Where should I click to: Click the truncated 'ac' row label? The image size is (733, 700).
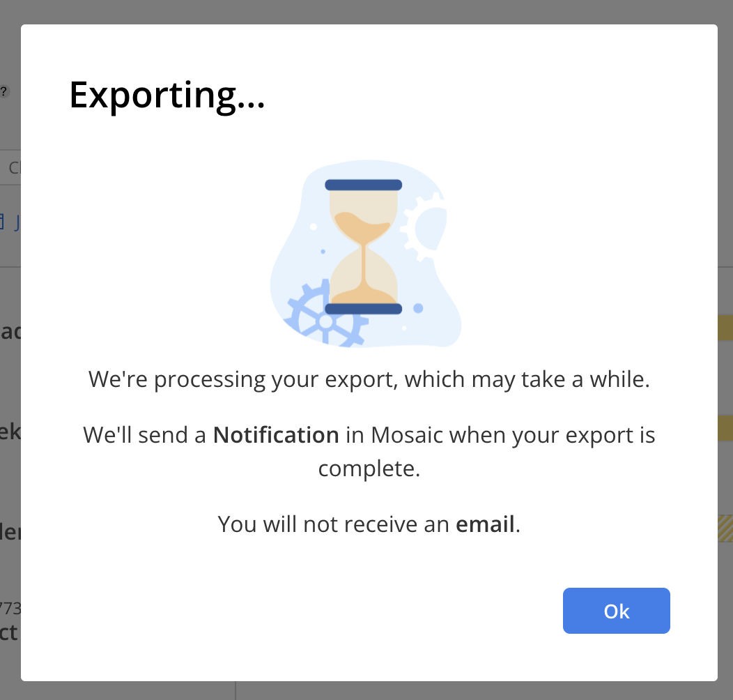[10, 331]
